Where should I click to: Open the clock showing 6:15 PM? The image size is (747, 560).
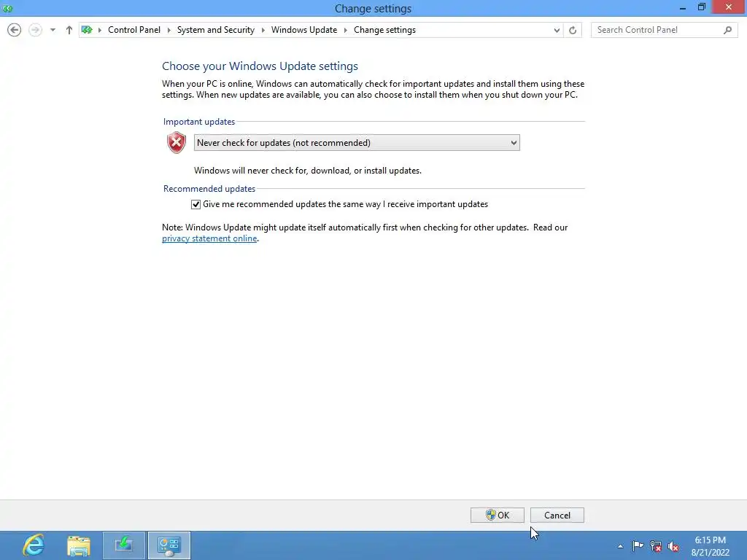click(711, 546)
